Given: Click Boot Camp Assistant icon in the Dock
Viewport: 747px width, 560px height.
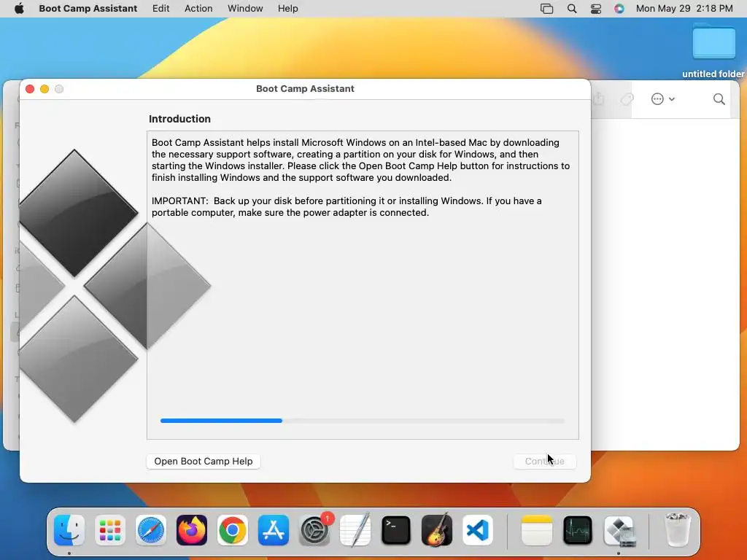Looking at the screenshot, I should click(x=619, y=530).
